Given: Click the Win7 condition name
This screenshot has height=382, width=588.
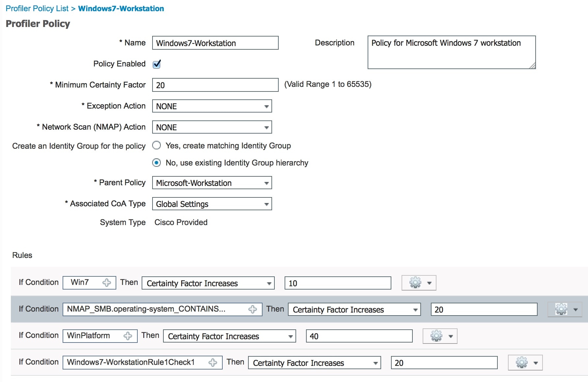Looking at the screenshot, I should [x=80, y=282].
